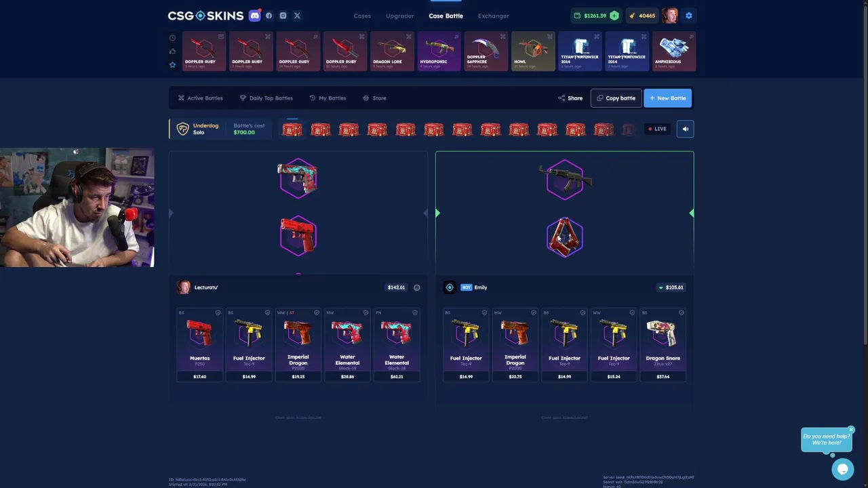Screen dimensions: 868x488
Task: Click the Water Elemental Glock in Lecturatu's spinner
Action: pyautogui.click(x=298, y=178)
